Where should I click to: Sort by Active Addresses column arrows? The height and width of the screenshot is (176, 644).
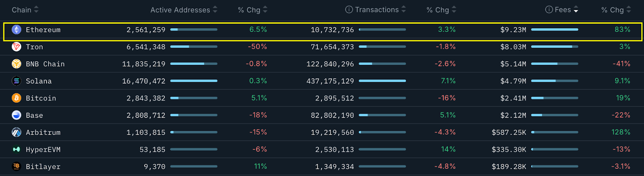(x=215, y=10)
